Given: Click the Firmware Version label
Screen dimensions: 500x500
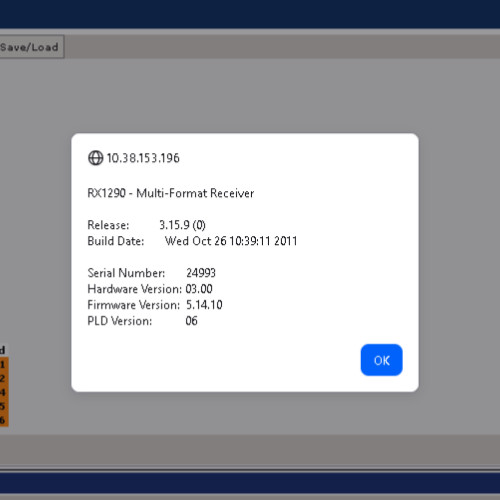Looking at the screenshot, I should coord(133,305).
